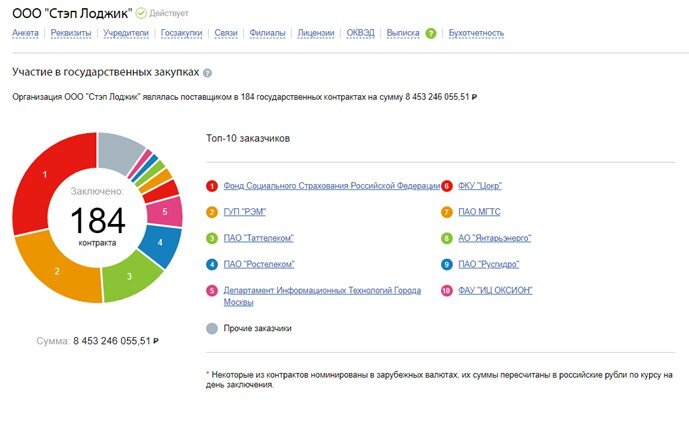Image resolution: width=689 pixels, height=421 pixels.
Task: Click the red number 1 legend badge
Action: pyautogui.click(x=212, y=186)
